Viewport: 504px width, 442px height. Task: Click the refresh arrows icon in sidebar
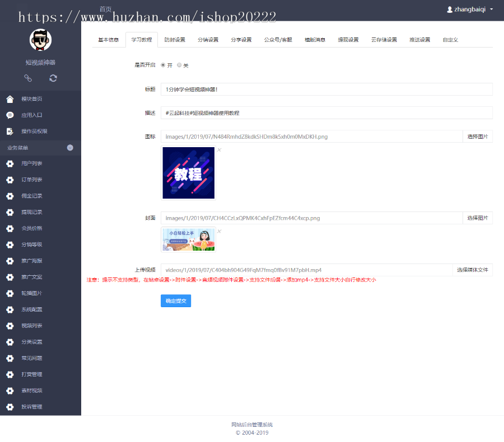tap(53, 78)
